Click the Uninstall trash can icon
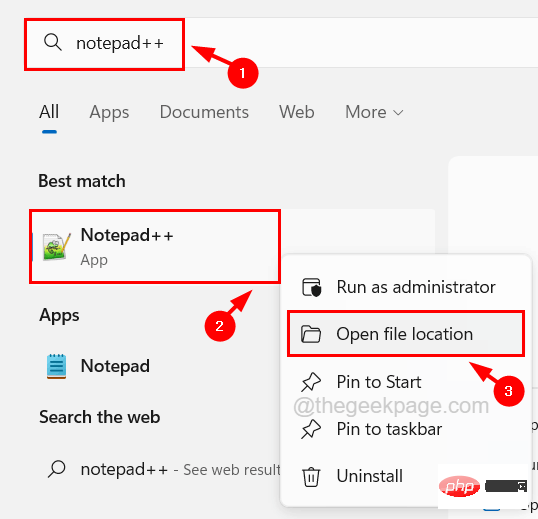 tap(311, 476)
